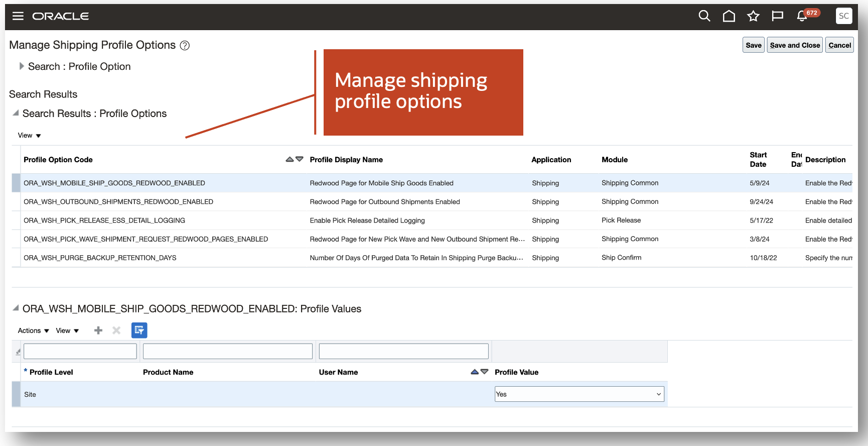Click Profile Display Name column header
The width and height of the screenshot is (868, 446).
(x=346, y=160)
